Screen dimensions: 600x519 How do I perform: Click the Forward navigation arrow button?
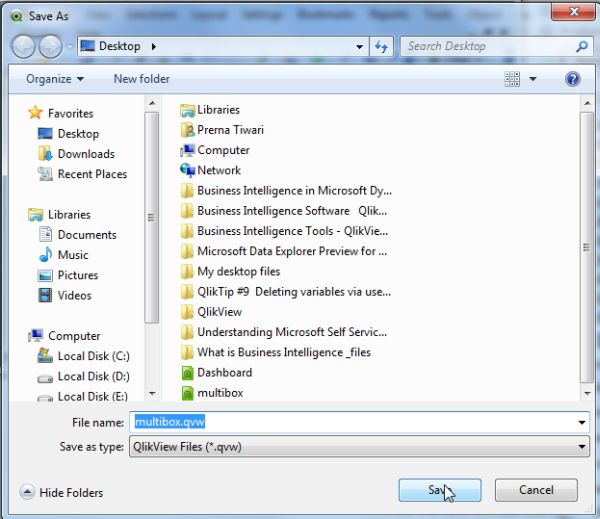pos(51,46)
